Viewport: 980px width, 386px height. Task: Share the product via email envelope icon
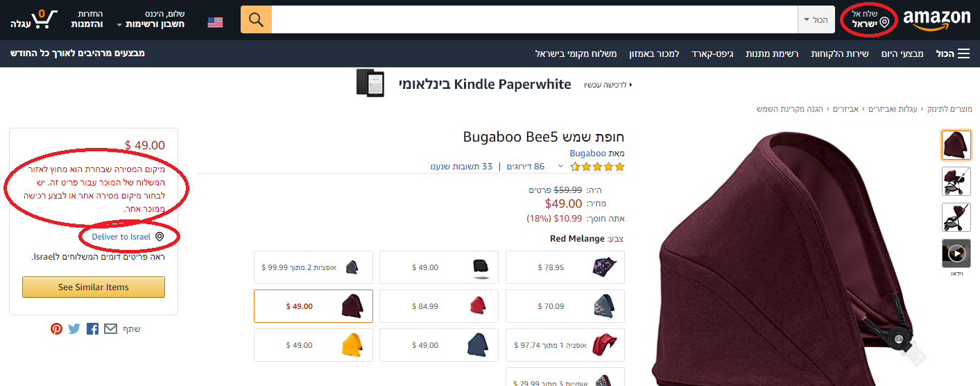point(110,329)
